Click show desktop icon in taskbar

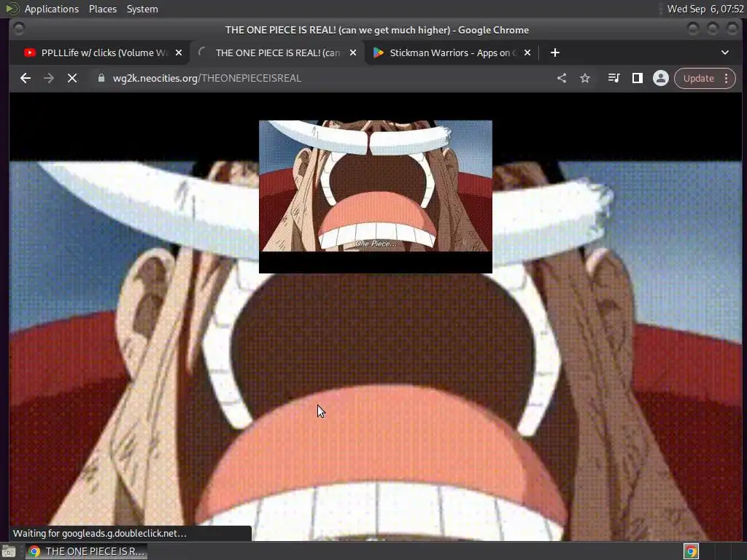[9, 551]
